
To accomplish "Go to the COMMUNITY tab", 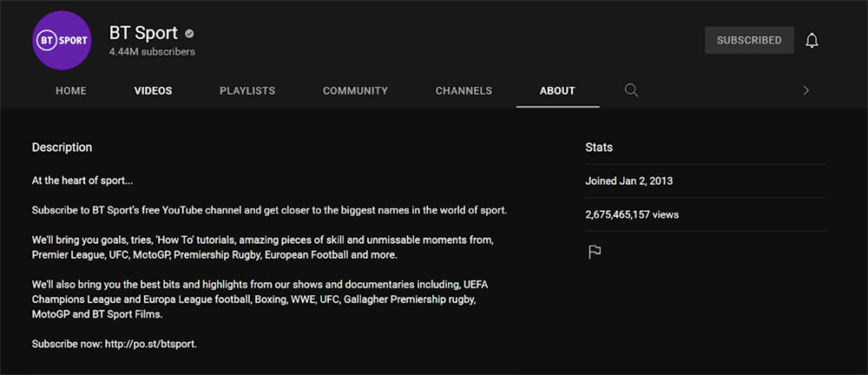I will click(355, 91).
